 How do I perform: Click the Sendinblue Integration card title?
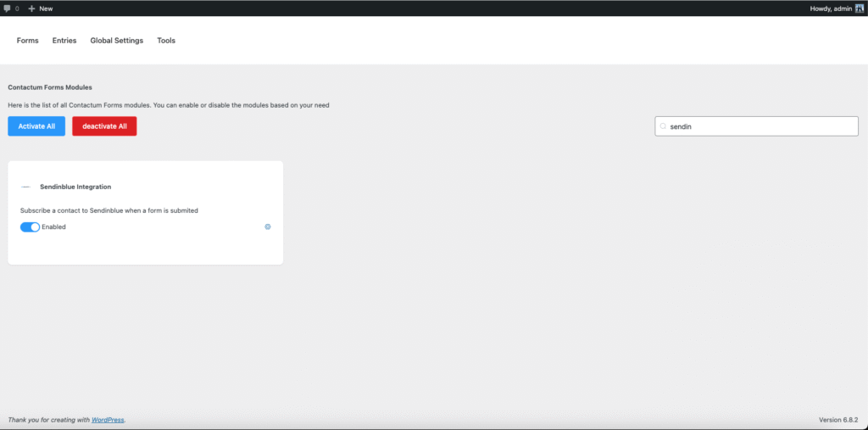tap(75, 187)
